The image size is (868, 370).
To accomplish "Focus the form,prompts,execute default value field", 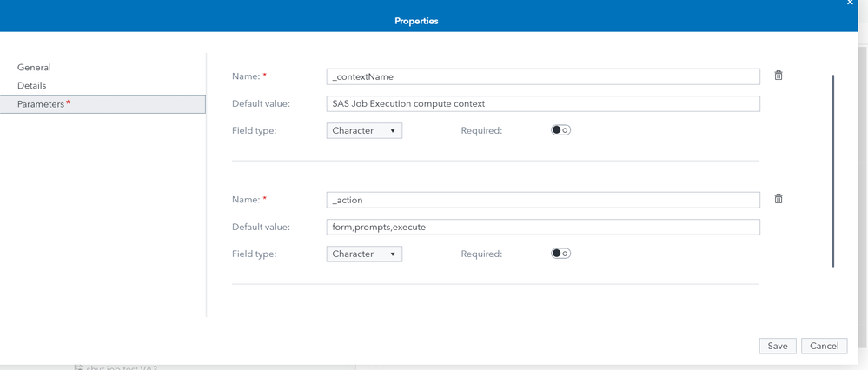I will (x=543, y=227).
